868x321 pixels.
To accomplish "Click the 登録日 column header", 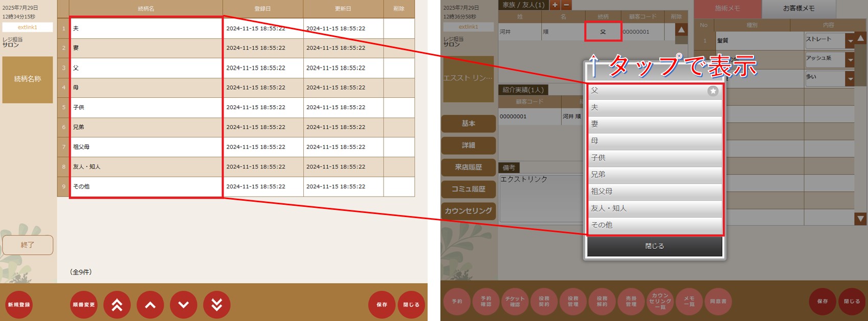I will (263, 9).
